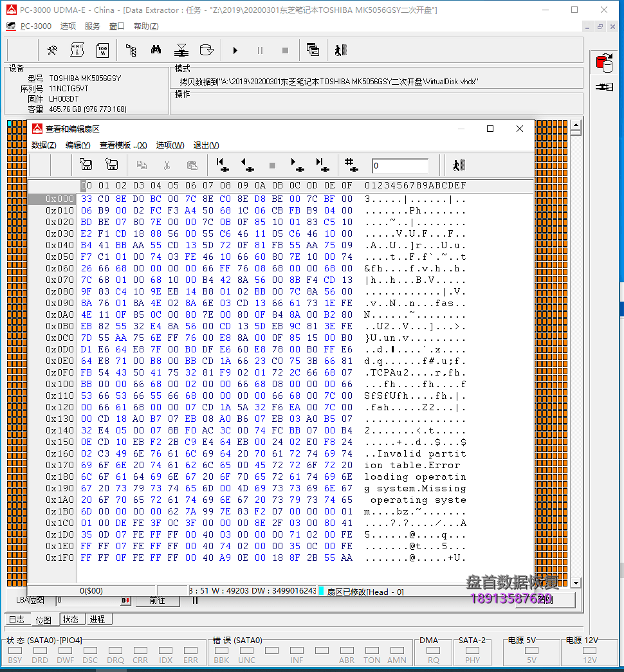624x672 pixels.
Task: Click the paste icon in sector editor toolbar
Action: click(x=192, y=165)
